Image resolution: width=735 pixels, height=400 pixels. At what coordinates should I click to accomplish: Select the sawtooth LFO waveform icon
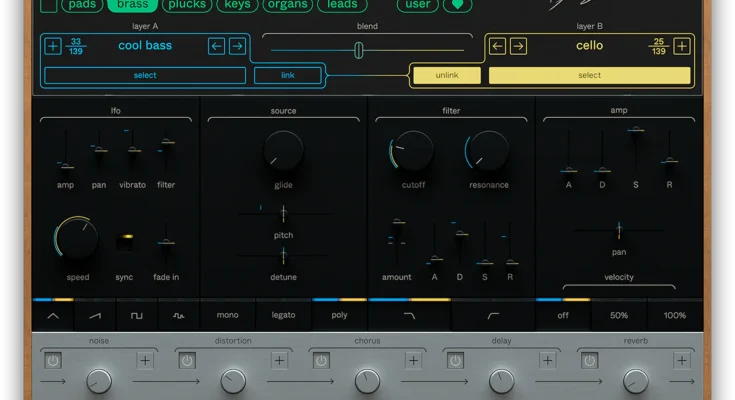[95, 315]
